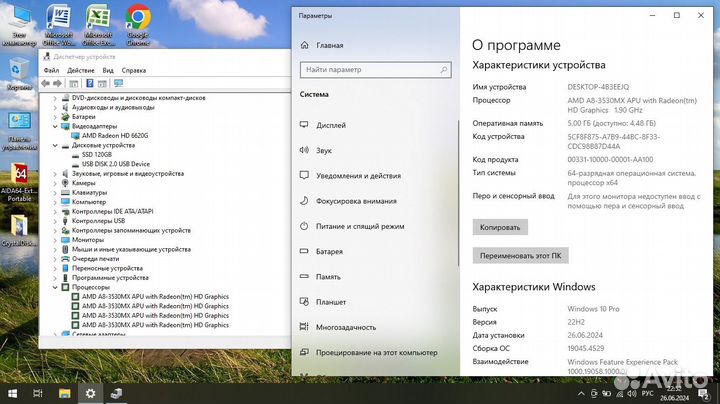Launch AIDA64 Extreme Portable shortcut
The image size is (720, 404).
coord(19,183)
